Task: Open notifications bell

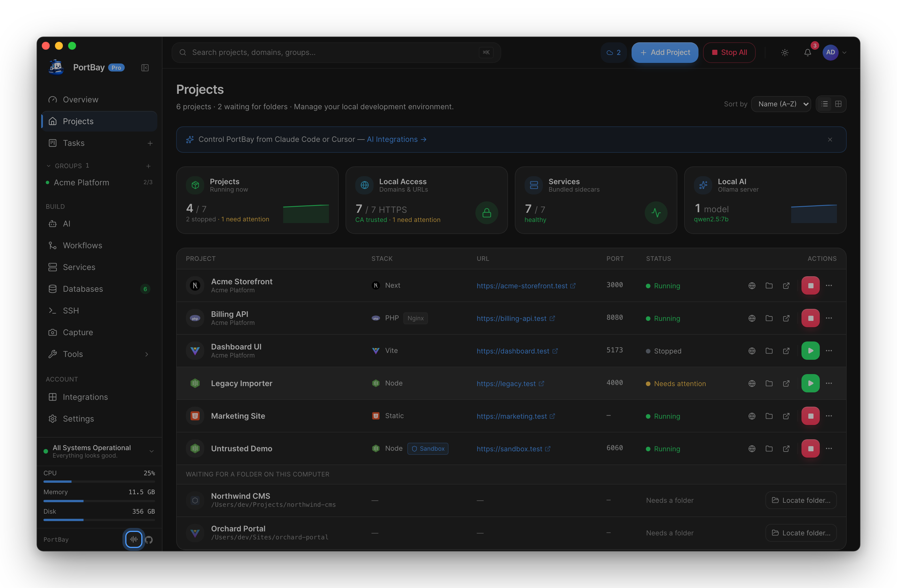Action: point(807,53)
